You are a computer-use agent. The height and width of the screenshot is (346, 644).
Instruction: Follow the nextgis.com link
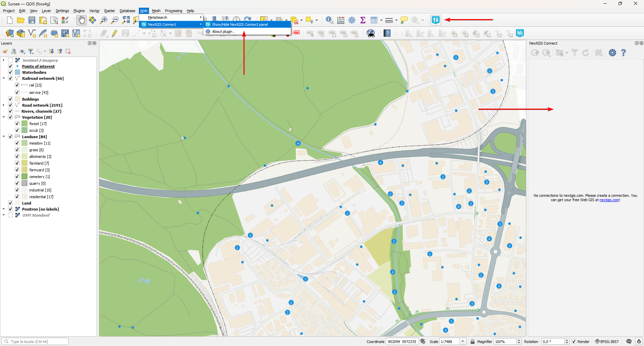(609, 200)
